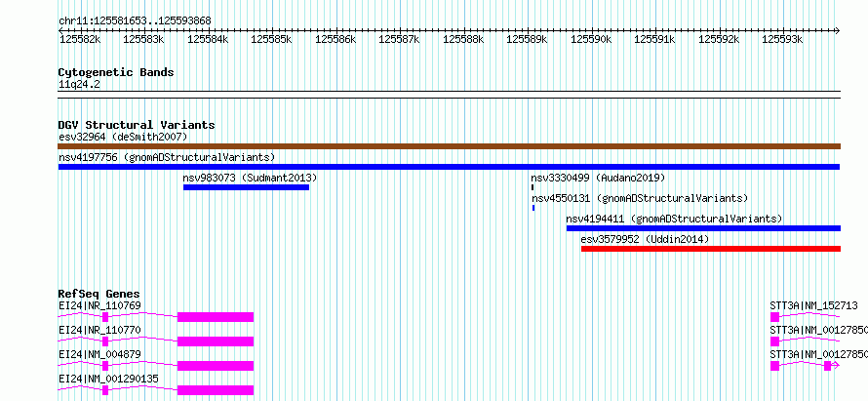The image size is (868, 401).
Task: Open the EI24|NR_110769 transcript label
Action: click(99, 305)
